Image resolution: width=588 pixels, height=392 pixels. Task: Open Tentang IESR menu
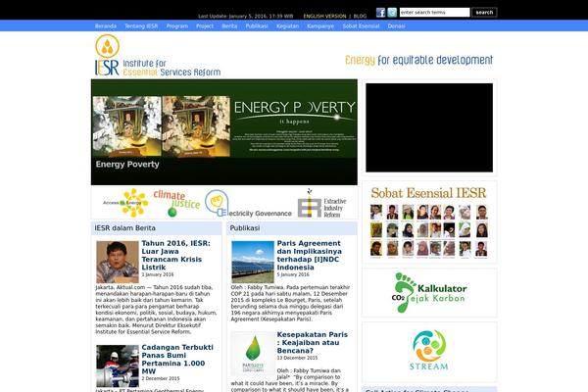click(x=141, y=25)
